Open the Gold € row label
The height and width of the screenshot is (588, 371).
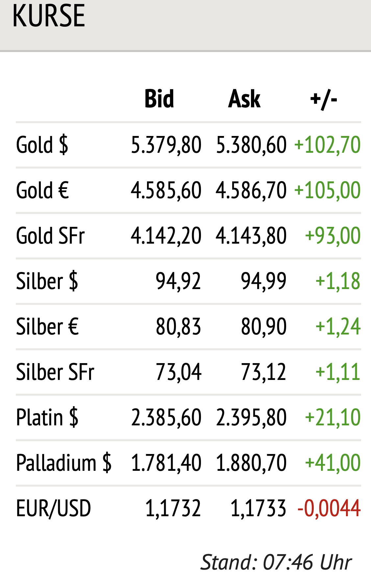click(x=43, y=190)
